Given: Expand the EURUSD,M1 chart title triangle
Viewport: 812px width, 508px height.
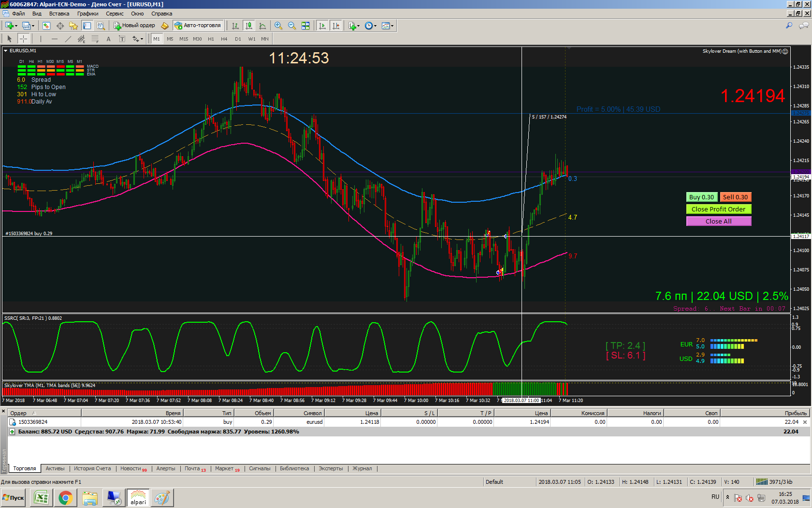Looking at the screenshot, I should 6,51.
